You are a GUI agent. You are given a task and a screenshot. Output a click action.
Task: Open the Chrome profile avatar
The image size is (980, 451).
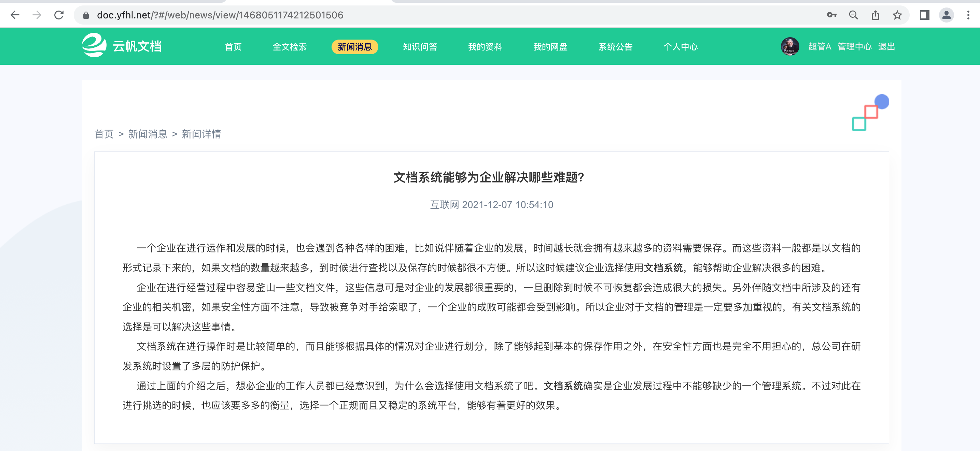(947, 15)
